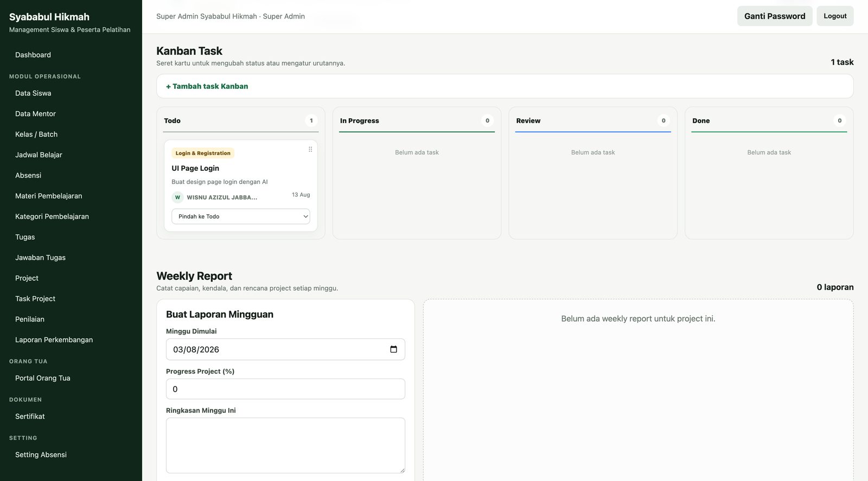The image size is (868, 481).
Task: Click the Buat design page login description
Action: (220, 182)
